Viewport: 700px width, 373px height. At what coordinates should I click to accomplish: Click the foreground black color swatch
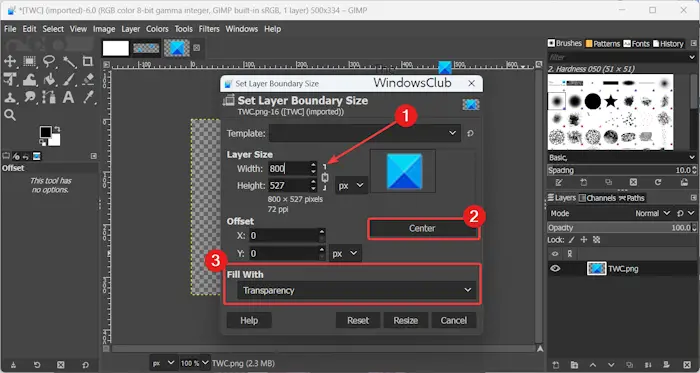click(x=45, y=133)
